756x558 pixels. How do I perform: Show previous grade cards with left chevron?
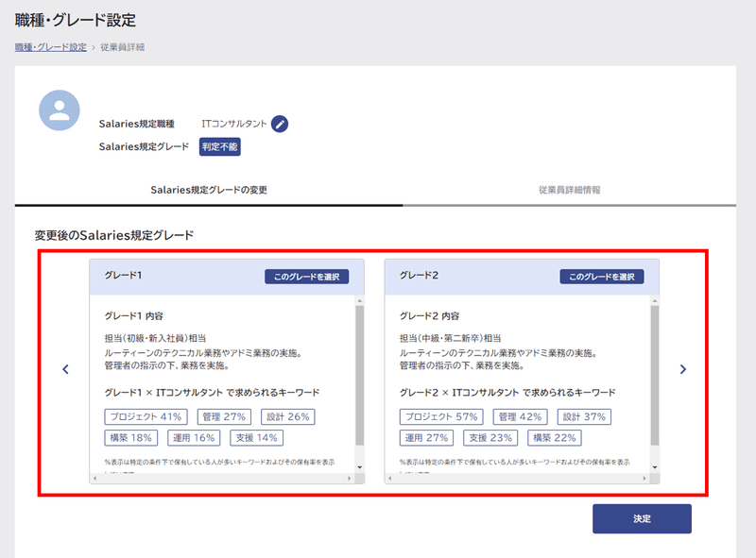[65, 369]
